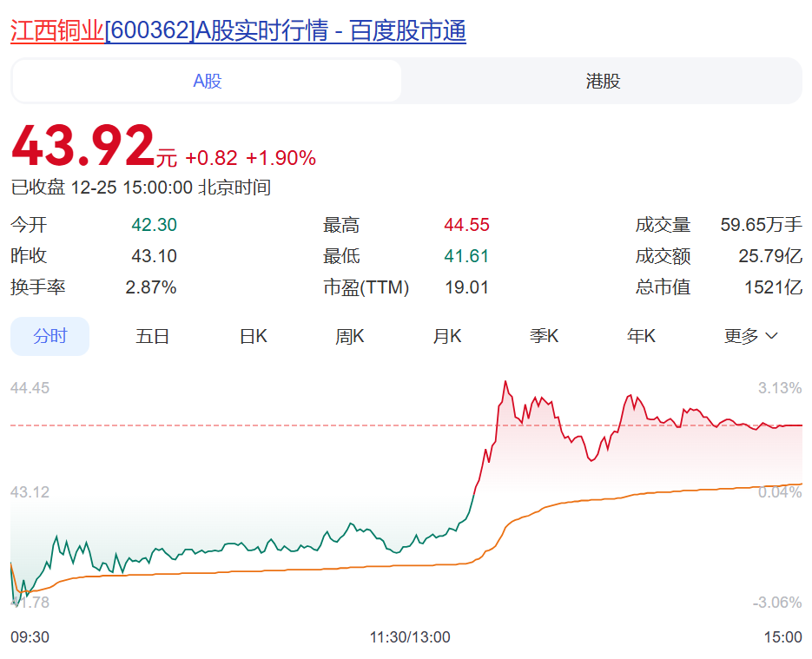Click the large 43.92 current price
The image size is (812, 659).
[83, 146]
